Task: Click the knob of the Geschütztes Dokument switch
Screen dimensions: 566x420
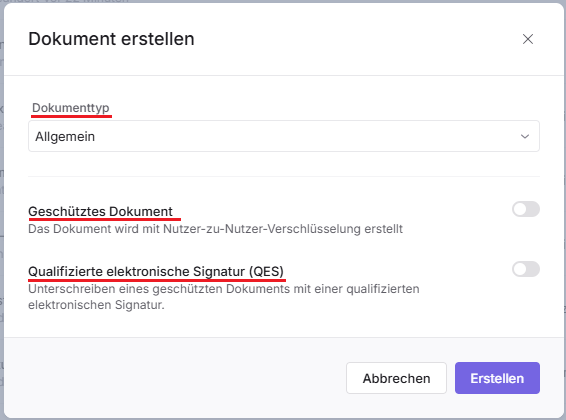Action: (x=520, y=209)
